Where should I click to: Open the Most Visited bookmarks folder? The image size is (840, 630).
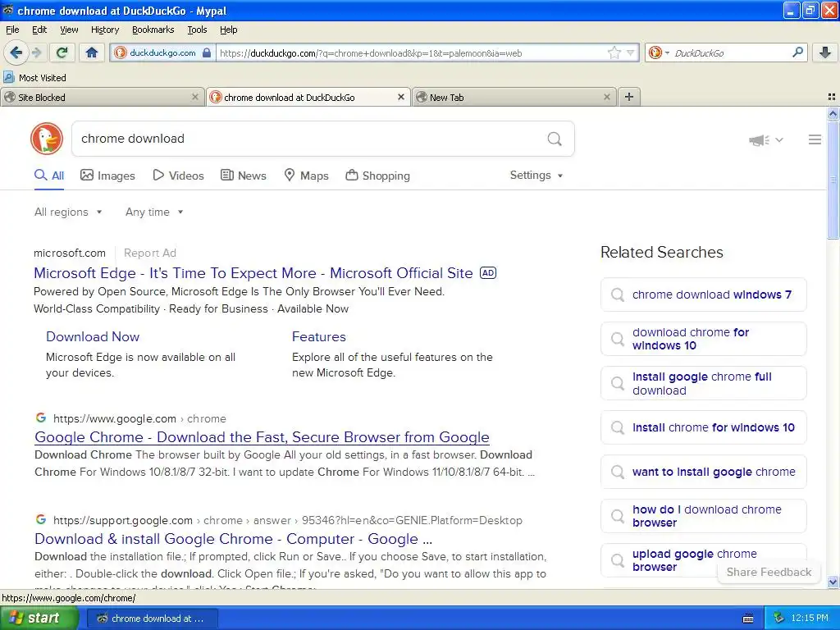pyautogui.click(x=34, y=78)
